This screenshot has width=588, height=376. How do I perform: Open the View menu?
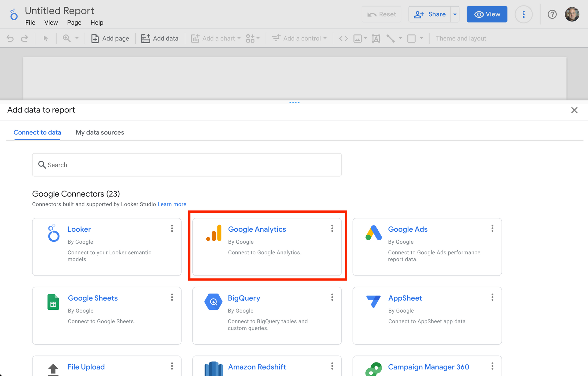(51, 23)
